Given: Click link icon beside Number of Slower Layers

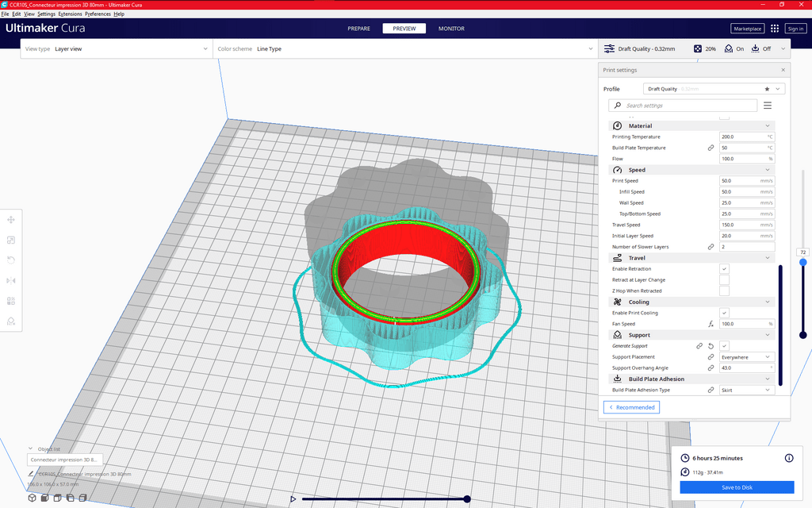Looking at the screenshot, I should [x=711, y=247].
